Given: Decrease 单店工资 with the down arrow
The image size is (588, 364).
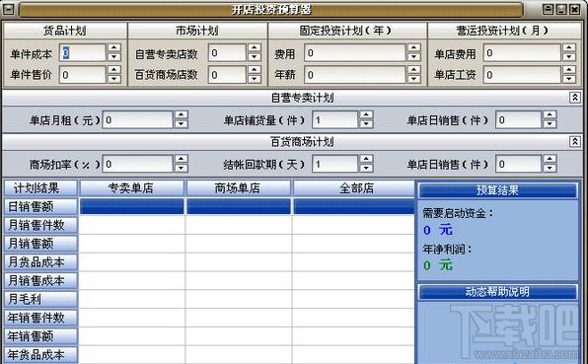Looking at the screenshot, I should [x=569, y=79].
